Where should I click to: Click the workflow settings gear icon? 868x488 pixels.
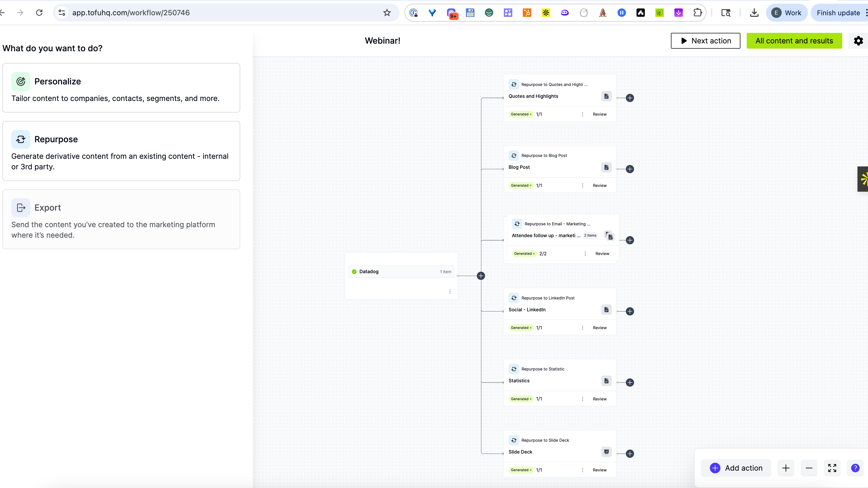[x=858, y=41]
